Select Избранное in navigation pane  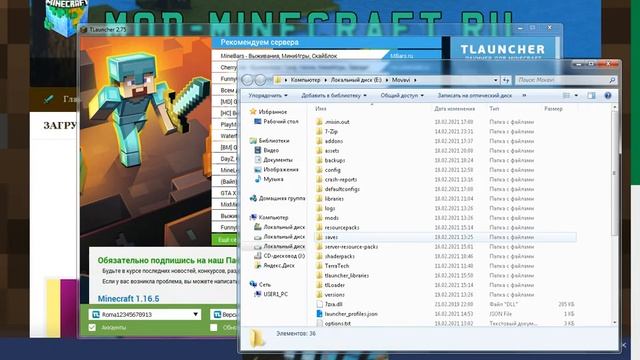pyautogui.click(x=269, y=111)
